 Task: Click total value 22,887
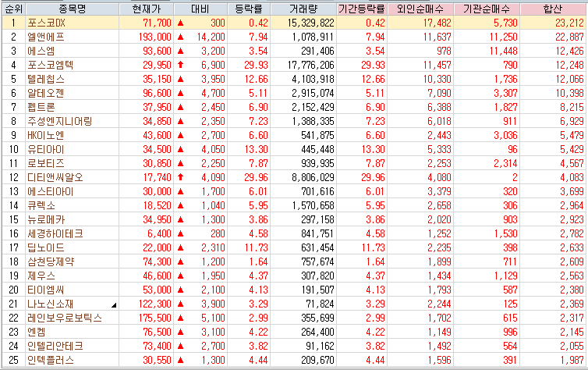(569, 37)
